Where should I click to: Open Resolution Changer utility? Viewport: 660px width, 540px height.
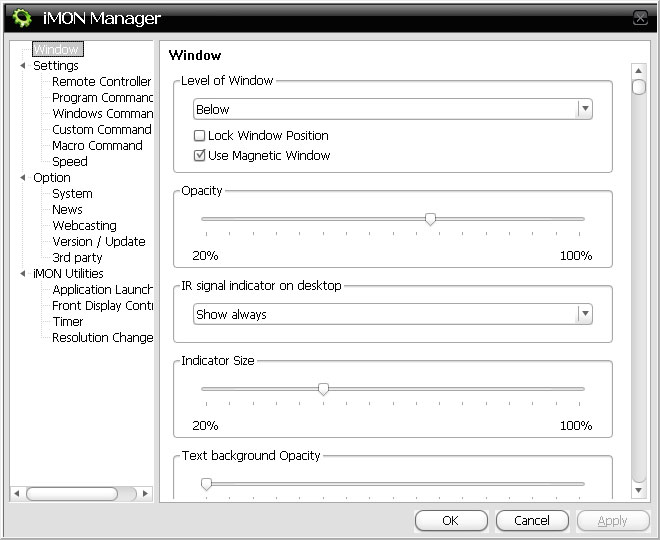point(102,338)
